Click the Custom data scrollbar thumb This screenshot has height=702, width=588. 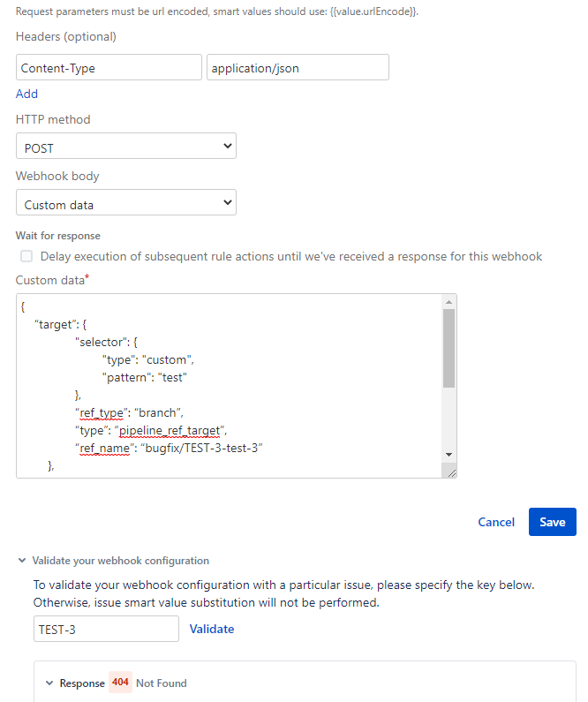(449, 348)
